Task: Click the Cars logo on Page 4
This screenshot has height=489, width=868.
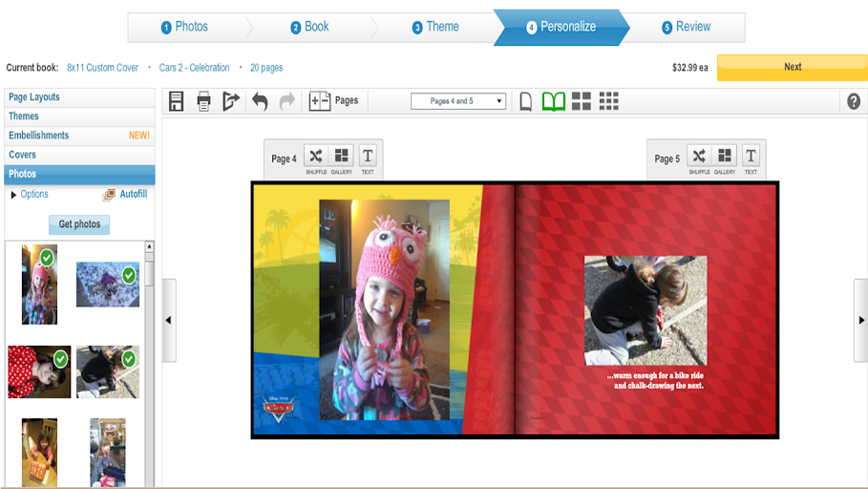Action: (278, 409)
